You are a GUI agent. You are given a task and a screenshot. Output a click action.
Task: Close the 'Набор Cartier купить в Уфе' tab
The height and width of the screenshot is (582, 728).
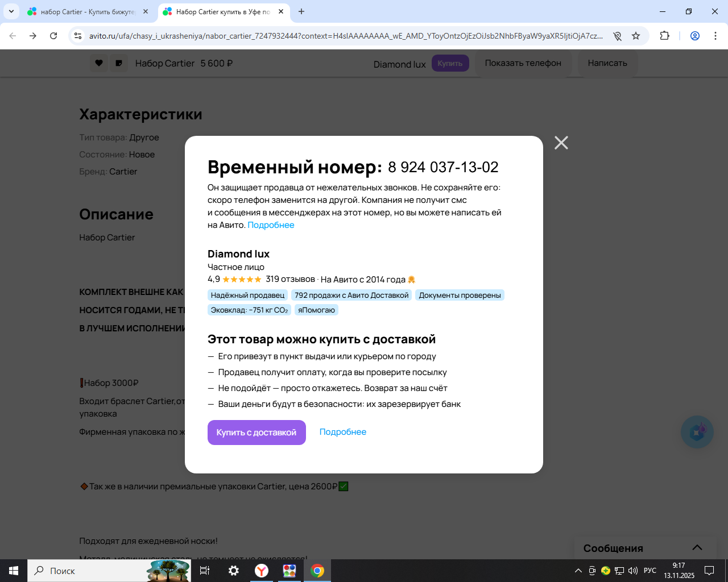click(281, 11)
